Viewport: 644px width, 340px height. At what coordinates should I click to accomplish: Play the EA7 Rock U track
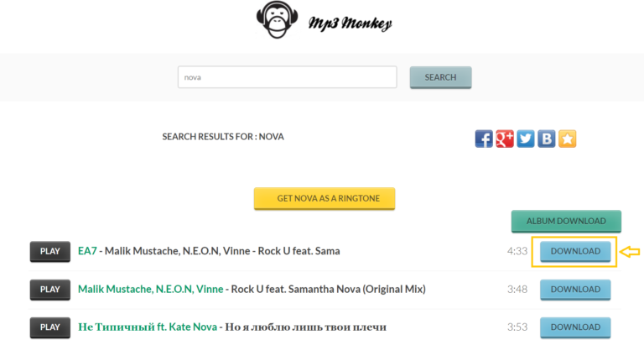click(50, 251)
